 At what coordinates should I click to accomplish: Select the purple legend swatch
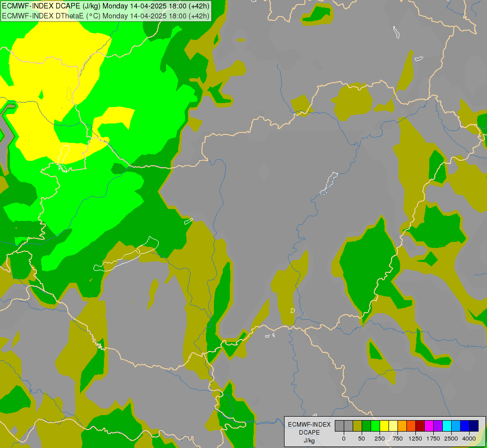pyautogui.click(x=438, y=426)
